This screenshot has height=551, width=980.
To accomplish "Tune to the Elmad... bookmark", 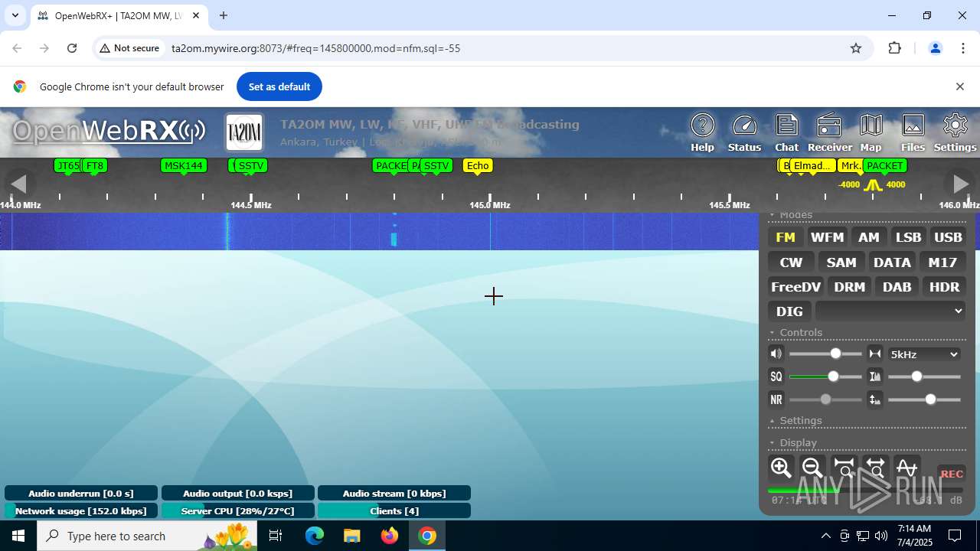I will coord(812,165).
